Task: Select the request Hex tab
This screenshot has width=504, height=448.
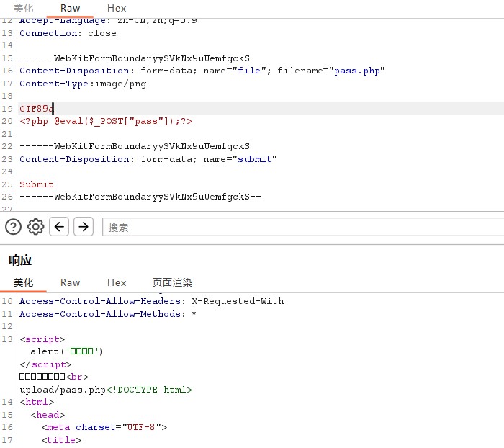Action: [x=117, y=8]
